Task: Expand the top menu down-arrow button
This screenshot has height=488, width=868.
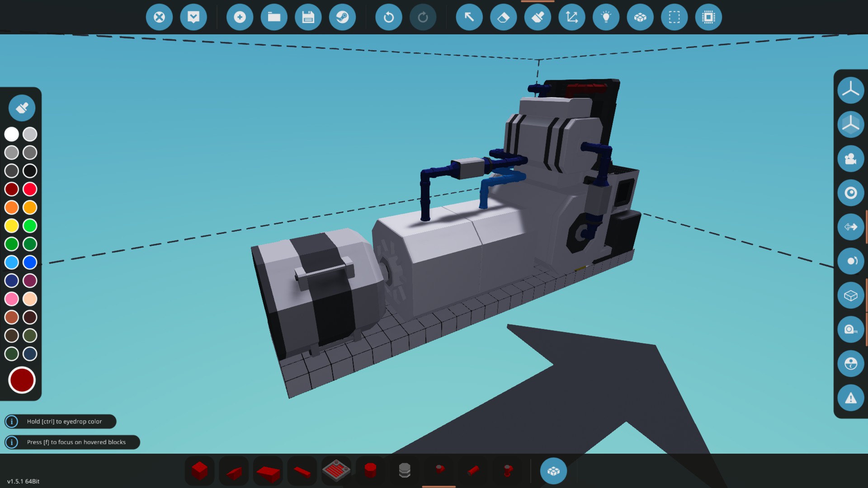Action: point(193,17)
